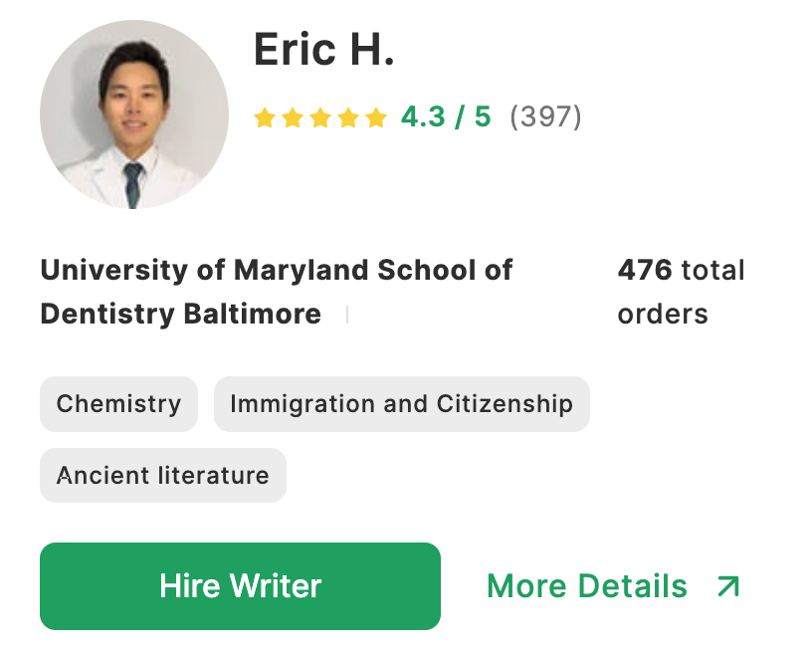Select the third rating star
Image resolution: width=812 pixels, height=653 pixels.
319,118
